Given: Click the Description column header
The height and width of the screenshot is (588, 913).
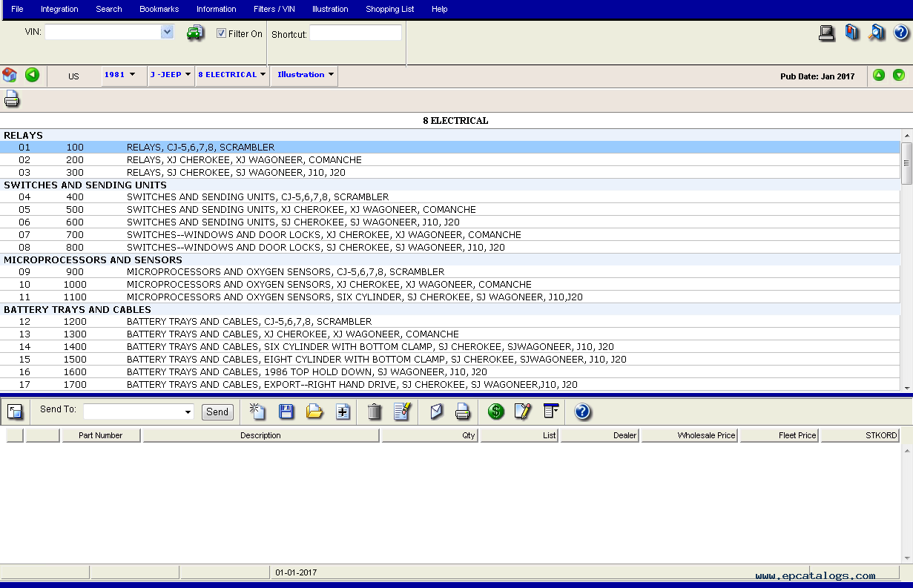Looking at the screenshot, I should point(260,435).
